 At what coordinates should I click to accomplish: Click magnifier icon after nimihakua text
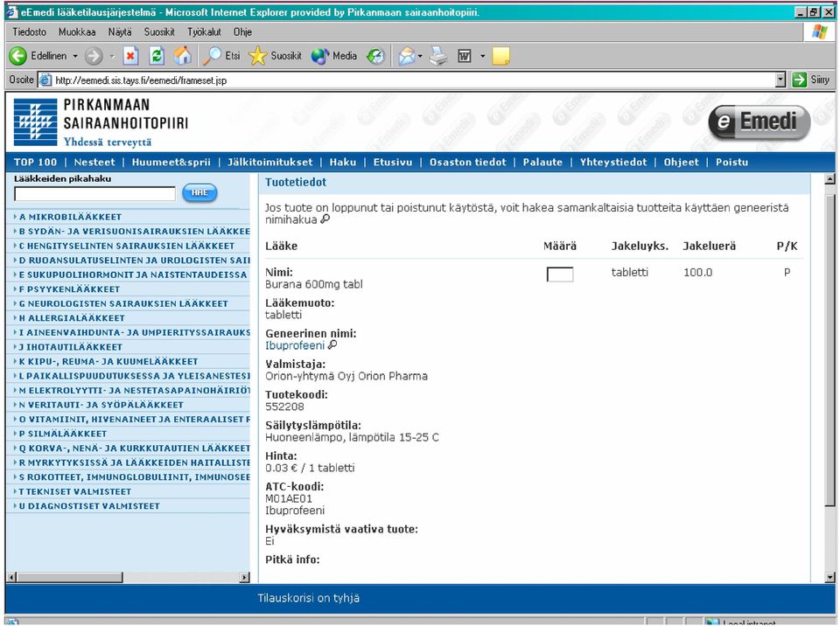pyautogui.click(x=325, y=219)
